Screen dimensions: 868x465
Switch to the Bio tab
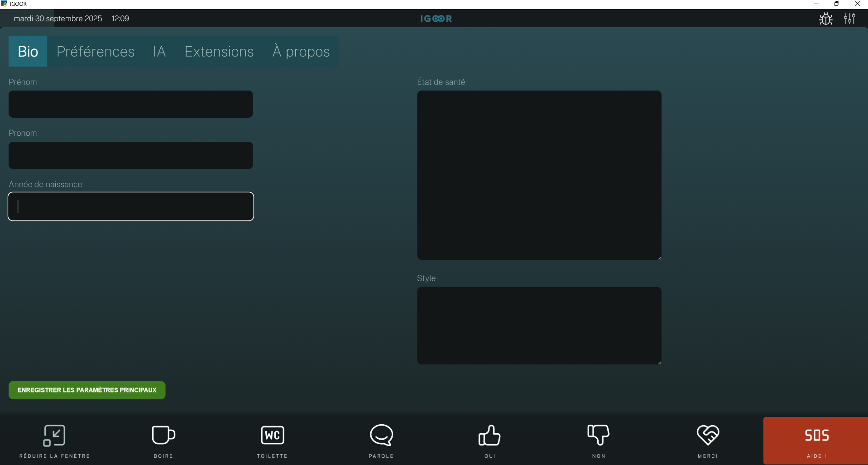[x=28, y=52]
